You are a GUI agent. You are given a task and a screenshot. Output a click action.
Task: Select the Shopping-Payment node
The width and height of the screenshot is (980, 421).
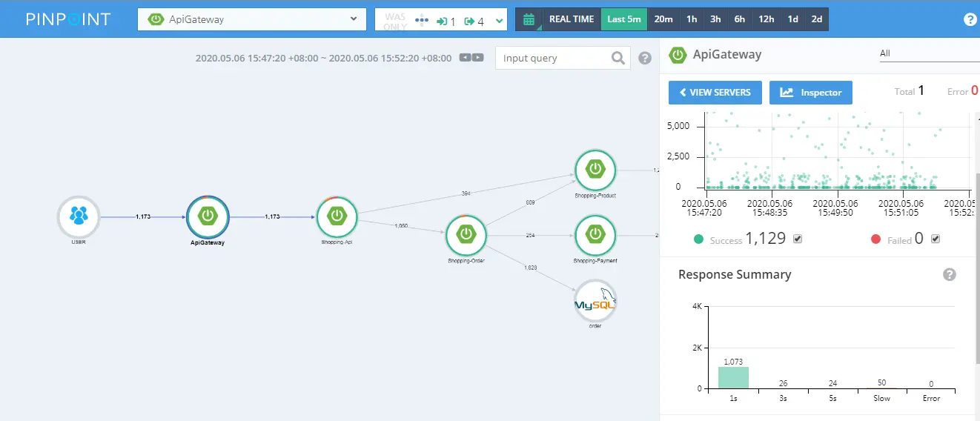coord(595,236)
